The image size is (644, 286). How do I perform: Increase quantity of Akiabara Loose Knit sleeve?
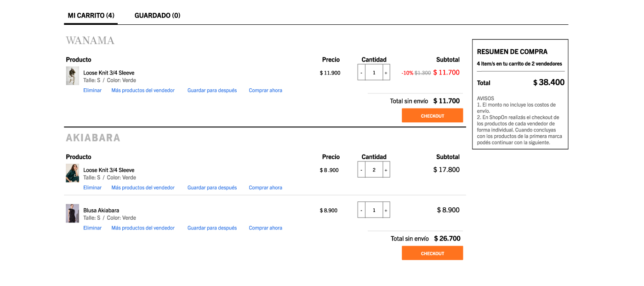click(386, 170)
